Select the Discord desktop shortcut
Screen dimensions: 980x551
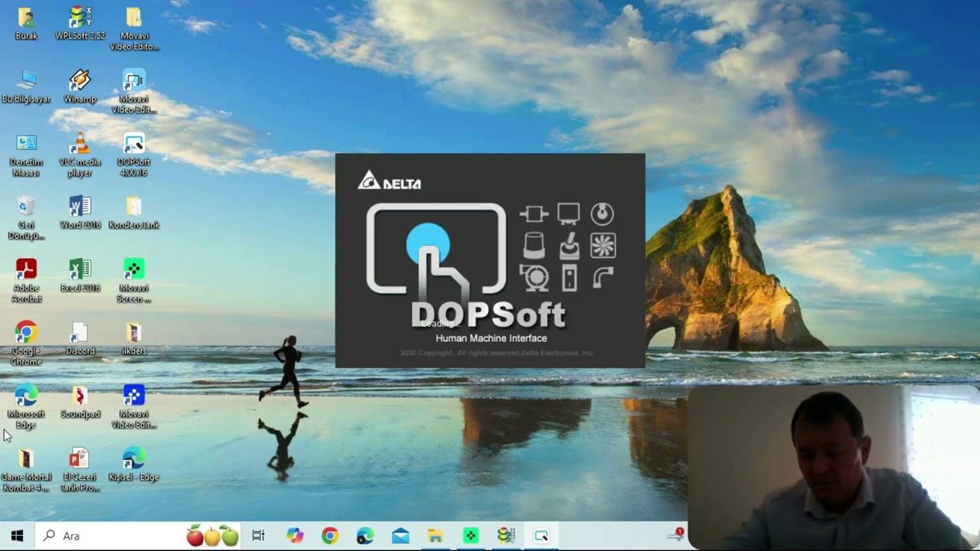(x=80, y=338)
